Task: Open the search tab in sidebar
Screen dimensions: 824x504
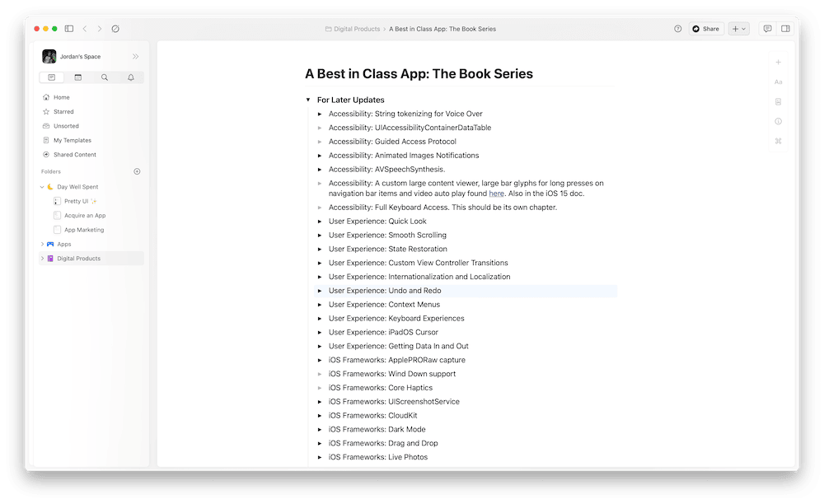Action: coord(104,77)
